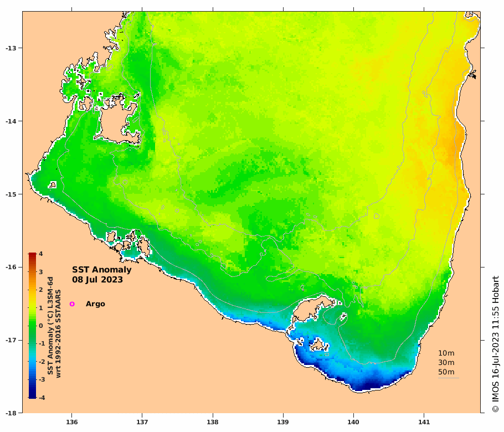Click the color bar value 4 label
Image resolution: width=504 pixels, height=432 pixels.
click(41, 254)
